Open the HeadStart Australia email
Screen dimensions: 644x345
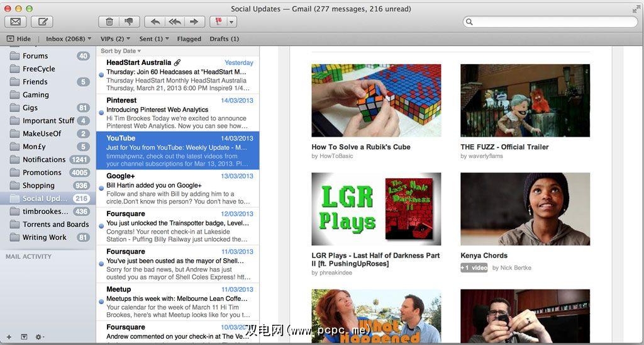tap(178, 76)
